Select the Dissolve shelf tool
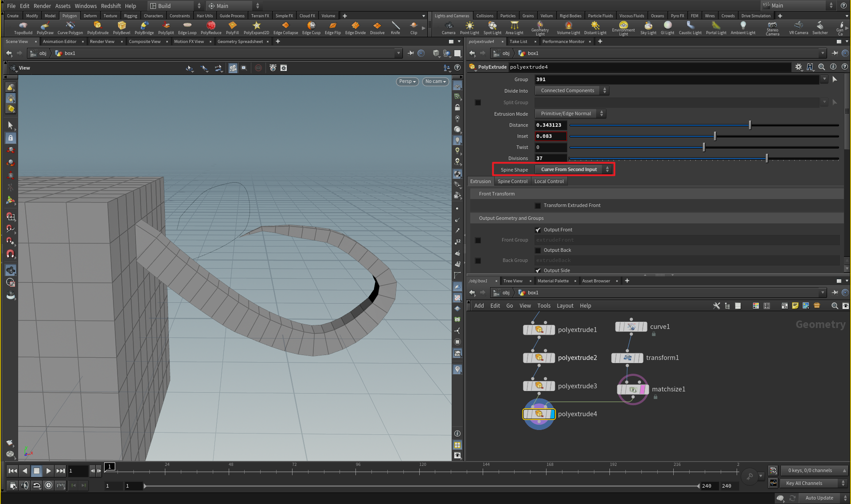This screenshot has width=851, height=504. [x=377, y=27]
